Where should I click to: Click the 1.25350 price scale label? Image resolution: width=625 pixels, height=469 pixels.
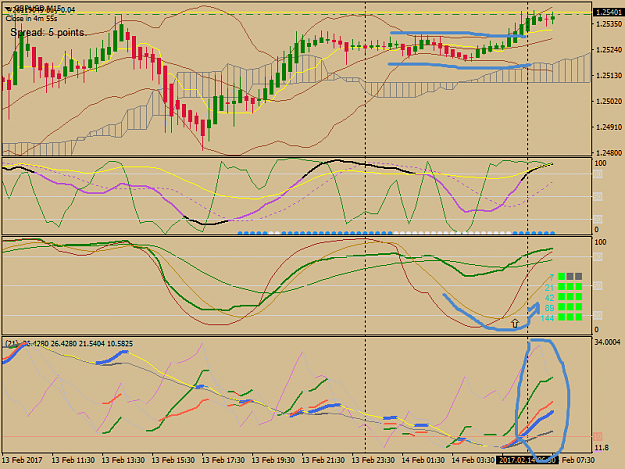pyautogui.click(x=609, y=24)
